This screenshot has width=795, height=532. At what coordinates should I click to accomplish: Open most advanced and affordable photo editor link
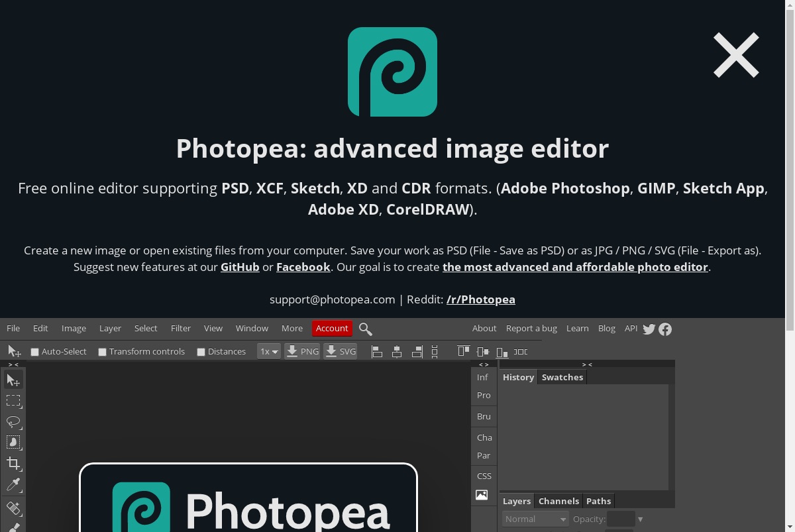[575, 267]
